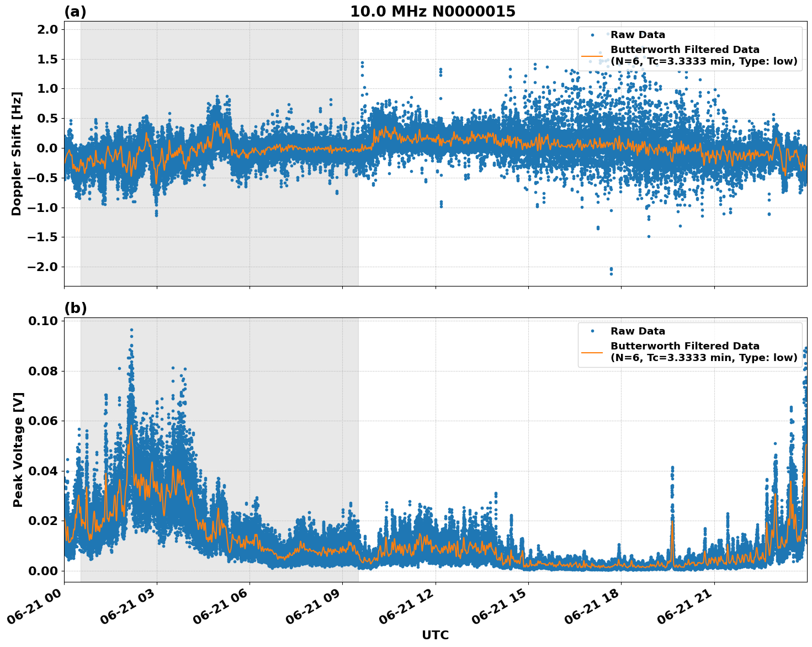Click the Raw Data legend dot in panel (b)
812x647 pixels.
[x=593, y=330]
